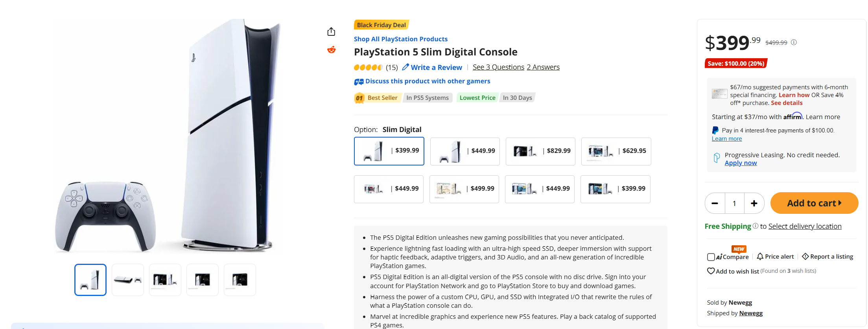This screenshot has height=329, width=868.
Task: Open Shop All PlayStation Products link
Action: pyautogui.click(x=400, y=39)
